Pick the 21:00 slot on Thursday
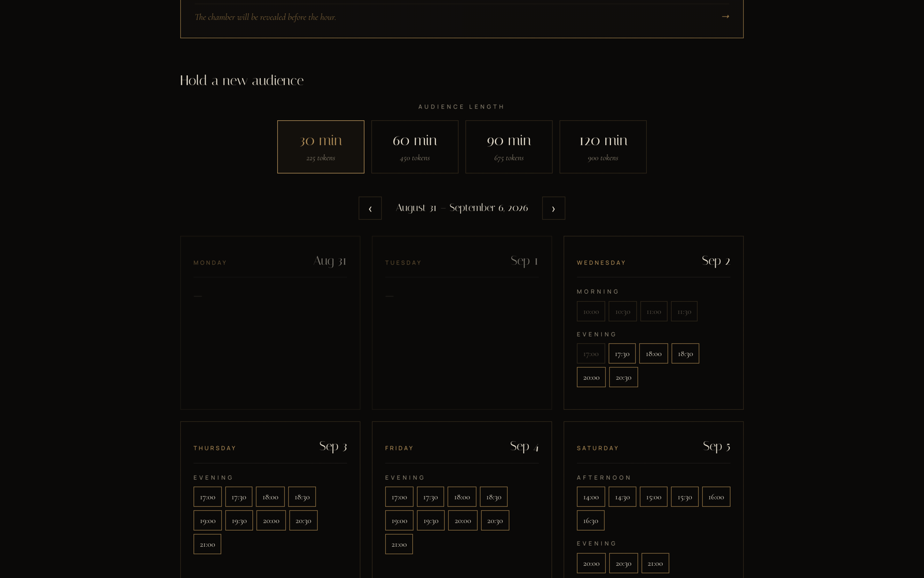 pyautogui.click(x=207, y=544)
